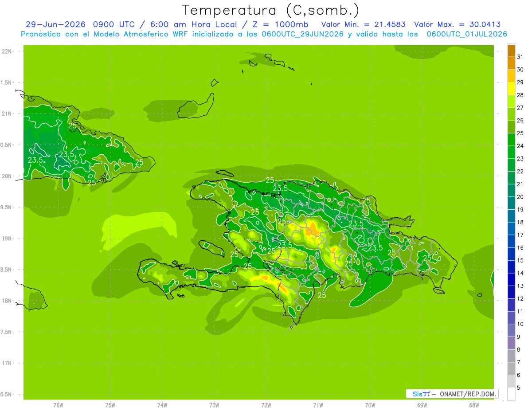Click the '0900 UTC' time text
532x411 pixels.
114,24
